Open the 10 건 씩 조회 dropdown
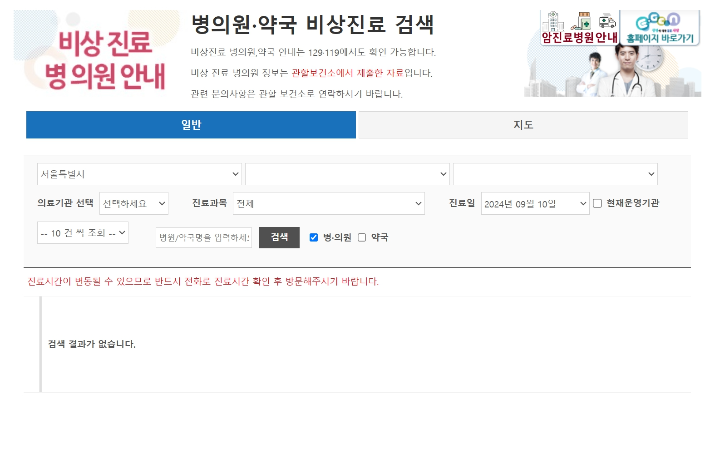Viewport: 720px width, 463px height. click(x=83, y=233)
